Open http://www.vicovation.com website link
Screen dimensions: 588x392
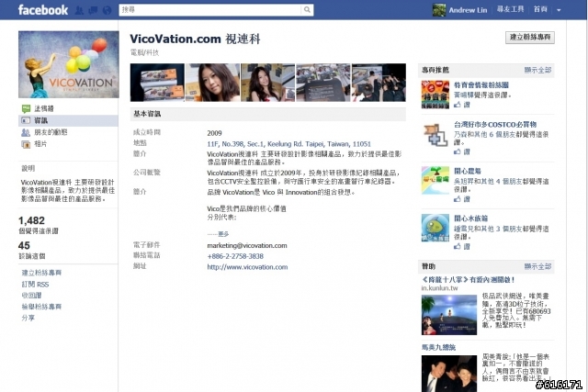(x=247, y=267)
